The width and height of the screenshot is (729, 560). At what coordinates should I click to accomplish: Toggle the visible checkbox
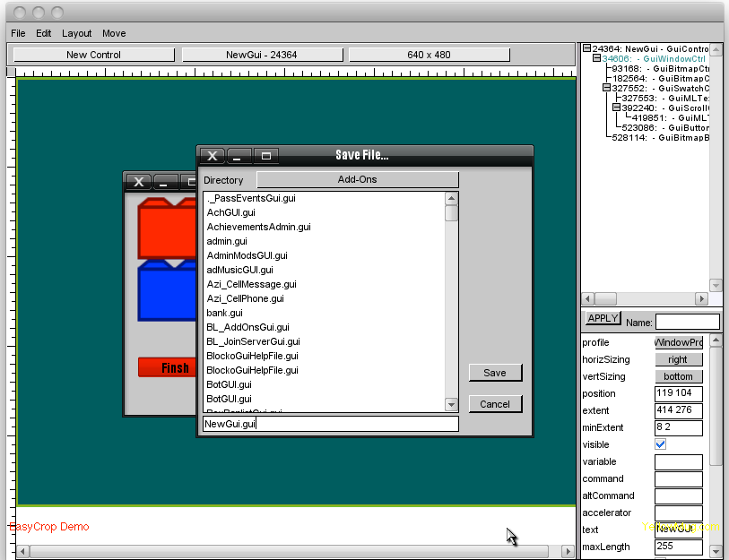coord(661,444)
